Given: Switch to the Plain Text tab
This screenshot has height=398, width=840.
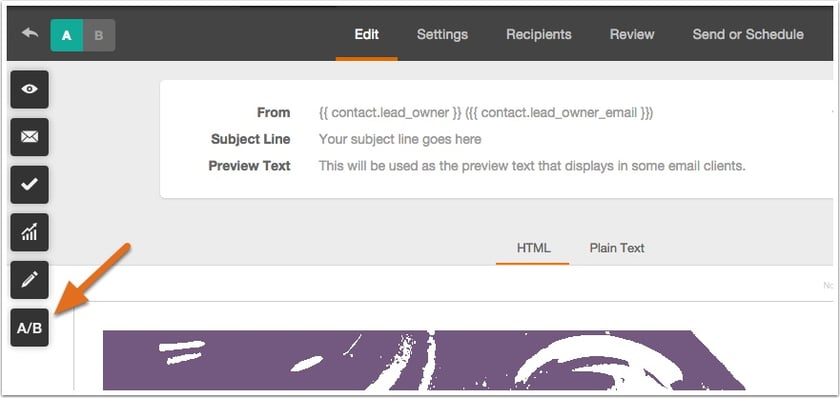Looking at the screenshot, I should coord(617,249).
